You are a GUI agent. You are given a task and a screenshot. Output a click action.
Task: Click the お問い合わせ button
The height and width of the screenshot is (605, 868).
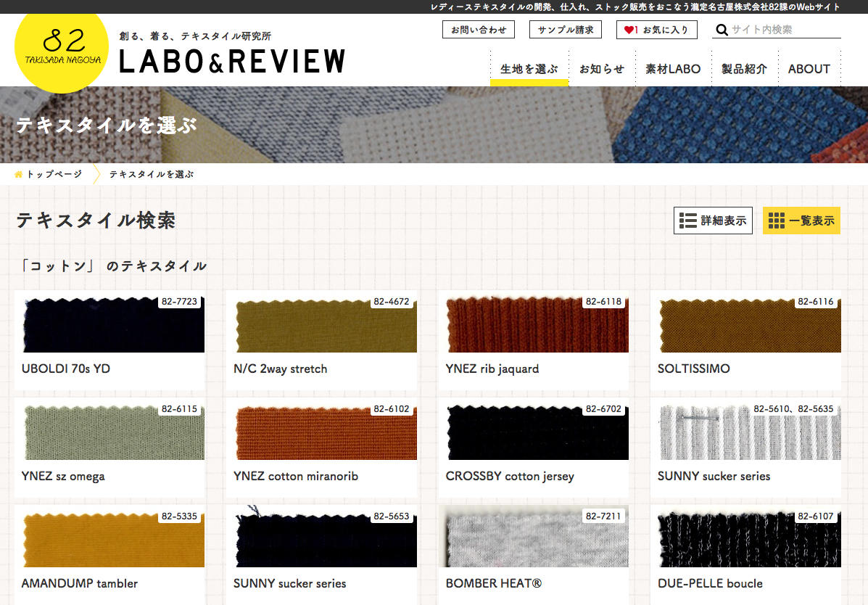(x=479, y=30)
